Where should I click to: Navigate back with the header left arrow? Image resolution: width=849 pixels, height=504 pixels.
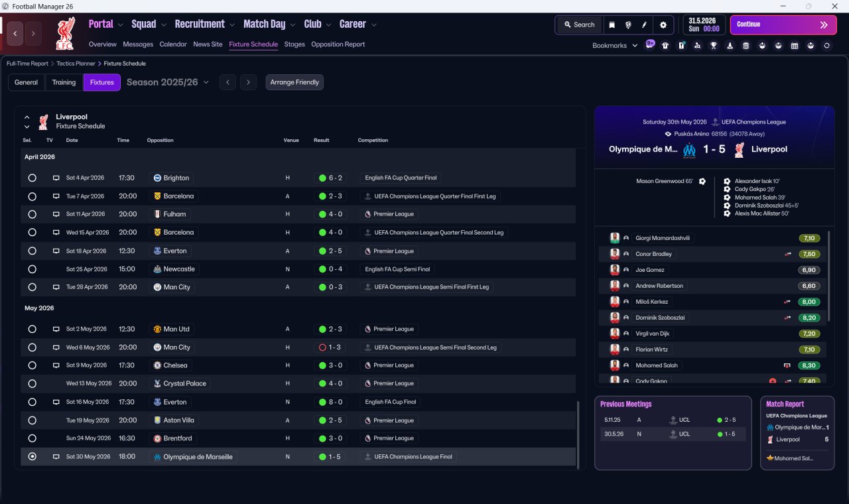[x=15, y=33]
